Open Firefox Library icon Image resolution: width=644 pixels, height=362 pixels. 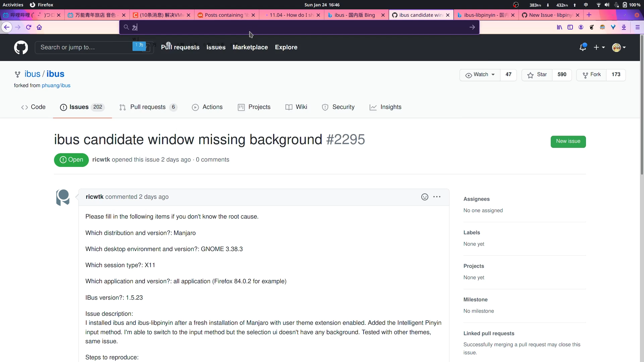[x=559, y=27]
